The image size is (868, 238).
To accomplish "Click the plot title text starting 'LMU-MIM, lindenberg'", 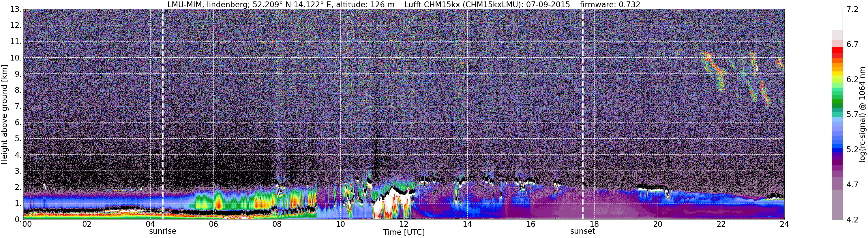I will tap(404, 4).
